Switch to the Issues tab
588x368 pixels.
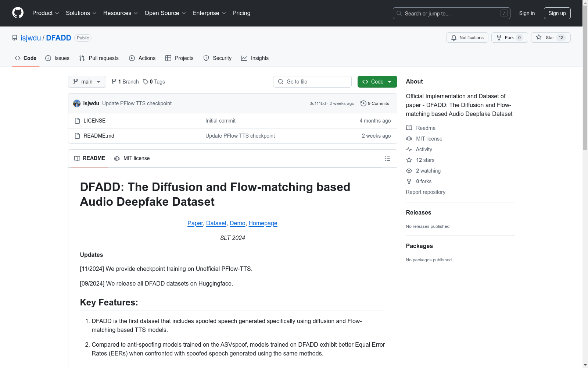click(x=57, y=58)
